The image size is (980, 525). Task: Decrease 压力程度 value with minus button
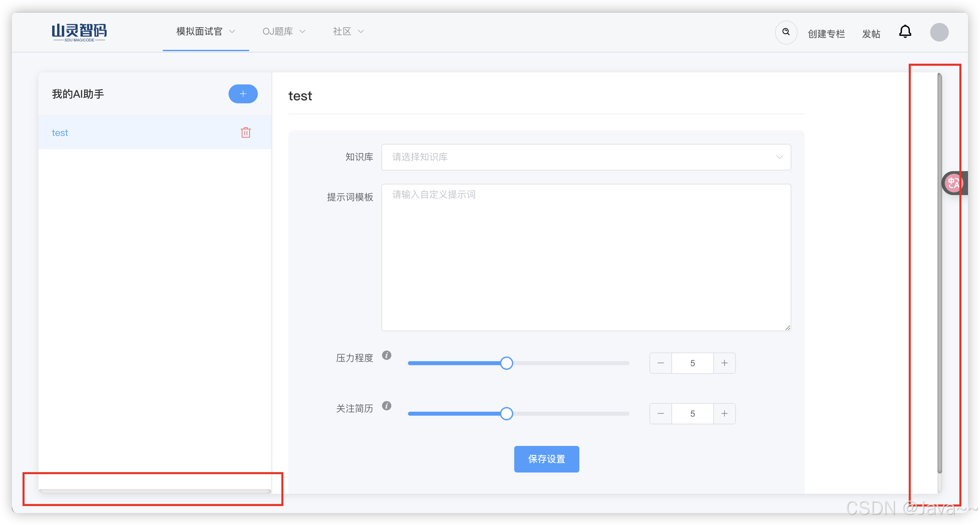click(x=660, y=363)
